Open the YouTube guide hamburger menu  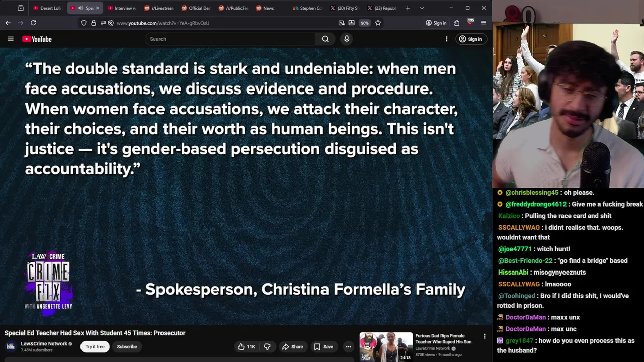pos(10,39)
